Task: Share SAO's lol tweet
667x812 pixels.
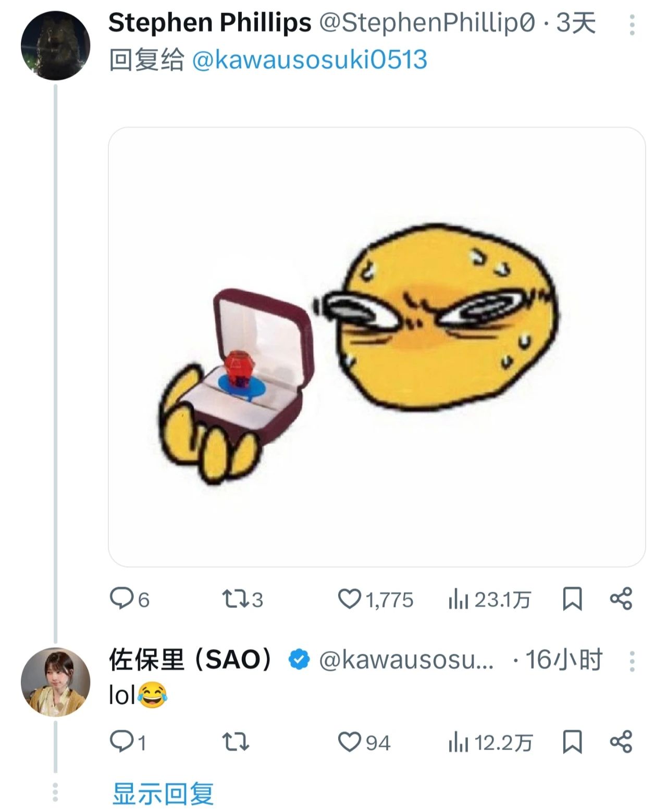Action: point(621,741)
